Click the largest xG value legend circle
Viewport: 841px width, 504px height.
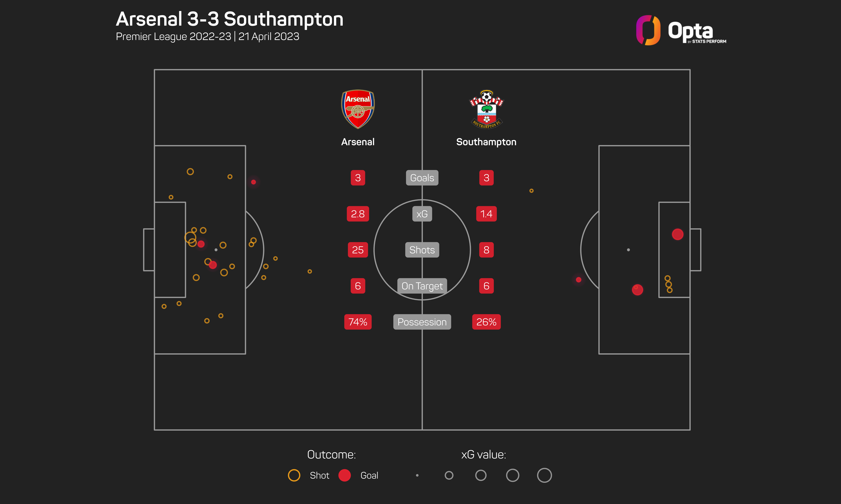tap(544, 475)
